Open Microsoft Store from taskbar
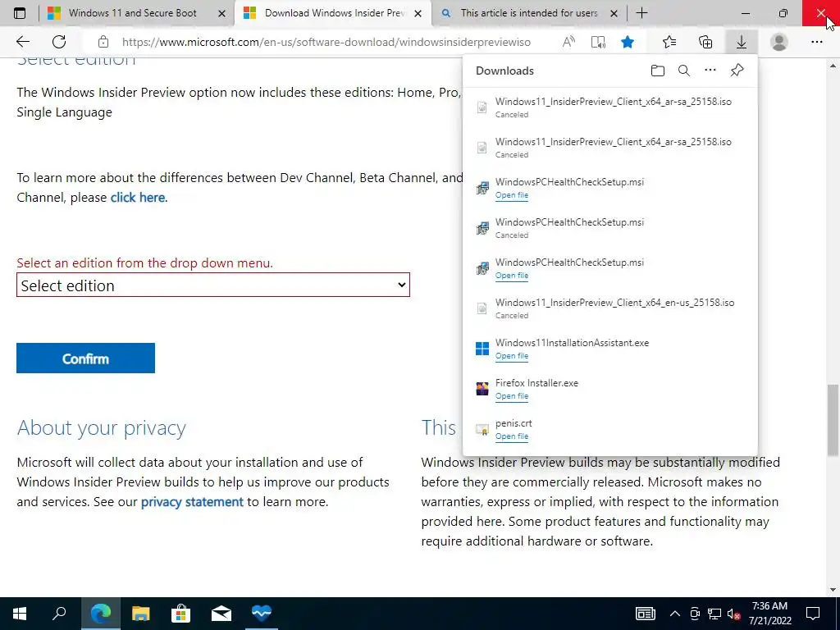Screen dimensions: 840x630 click(x=181, y=614)
